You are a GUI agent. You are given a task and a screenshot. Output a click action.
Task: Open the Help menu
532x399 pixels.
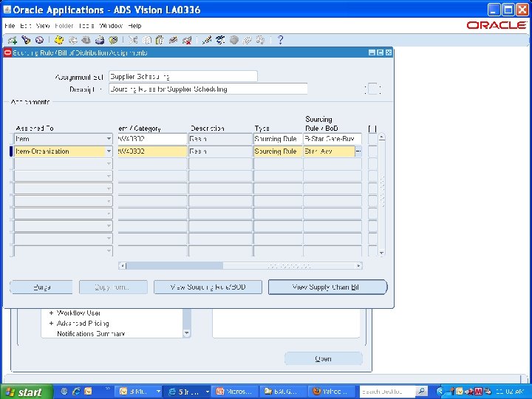134,26
